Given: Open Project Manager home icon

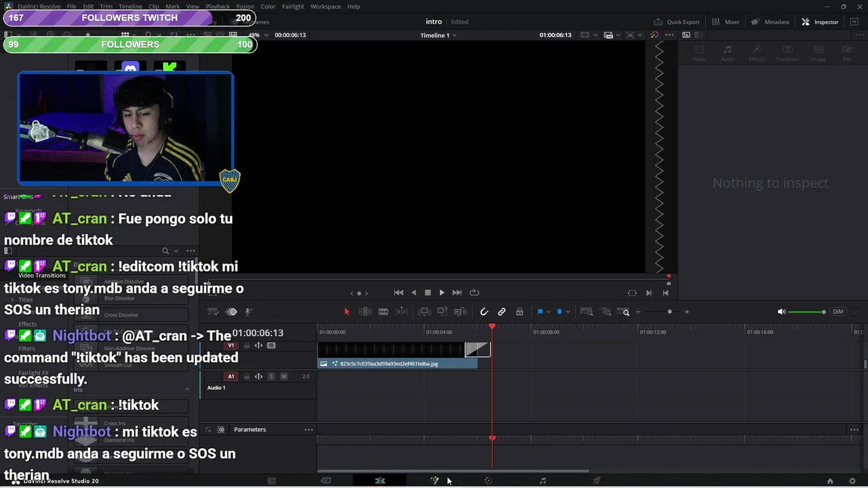Looking at the screenshot, I should tap(830, 481).
